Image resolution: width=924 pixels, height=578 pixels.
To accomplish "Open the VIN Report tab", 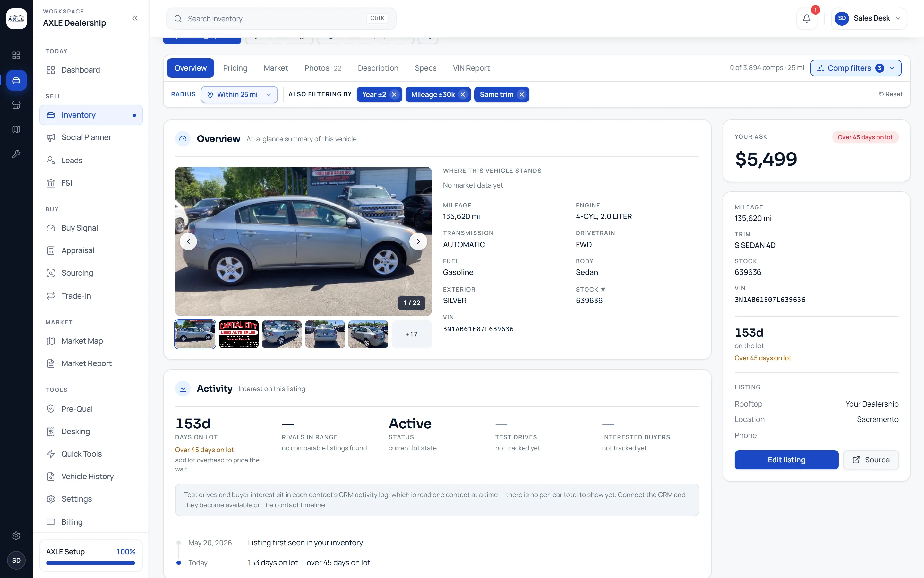I will click(x=471, y=68).
